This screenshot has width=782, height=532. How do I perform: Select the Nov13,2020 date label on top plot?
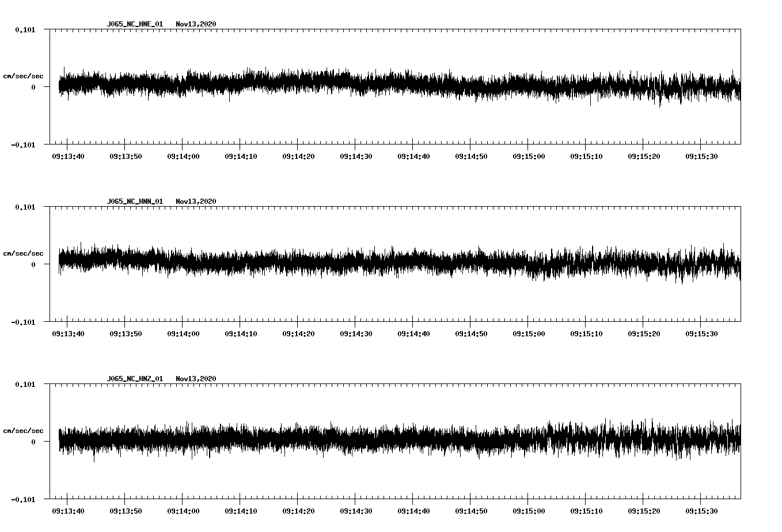click(196, 24)
